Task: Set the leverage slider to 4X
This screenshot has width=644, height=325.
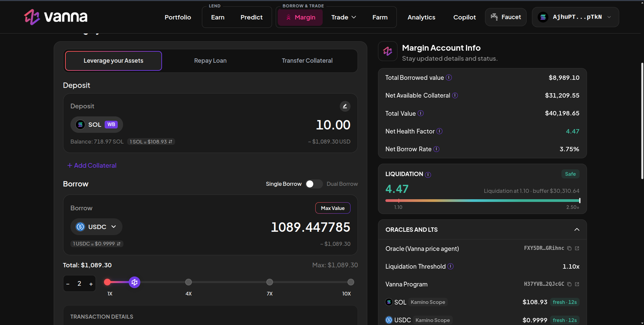Action: coord(189,282)
